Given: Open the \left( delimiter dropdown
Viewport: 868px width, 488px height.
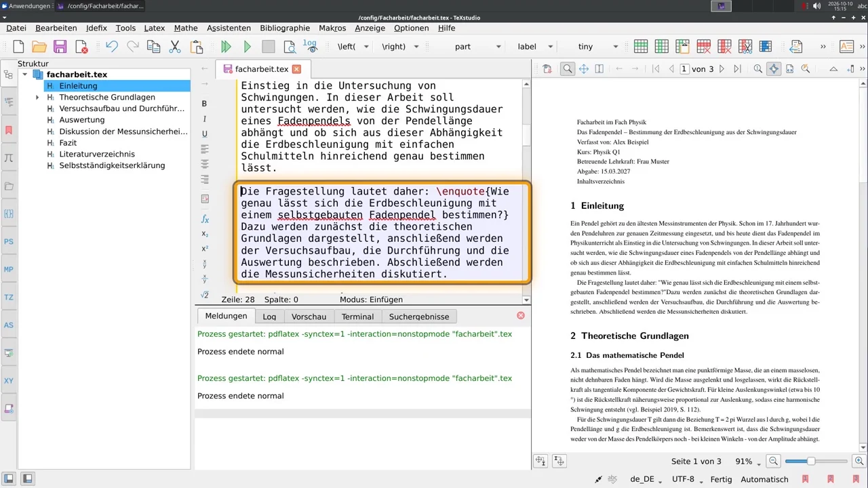Looking at the screenshot, I should (x=366, y=47).
